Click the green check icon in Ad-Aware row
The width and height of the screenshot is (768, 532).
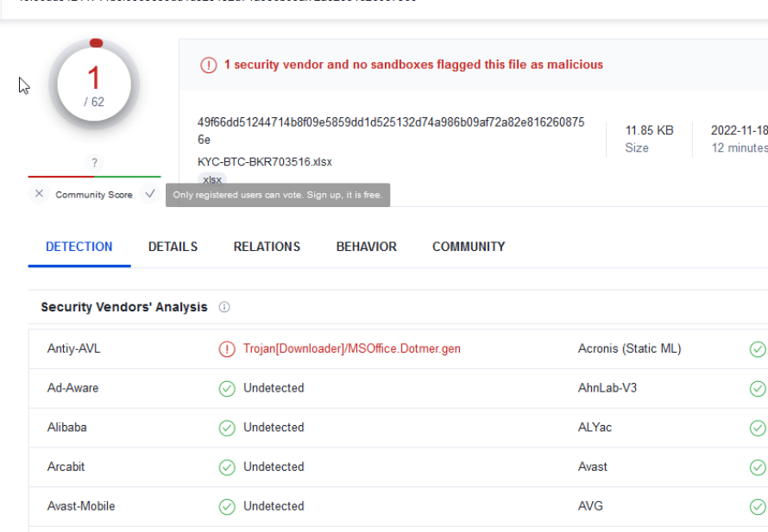[x=227, y=389]
